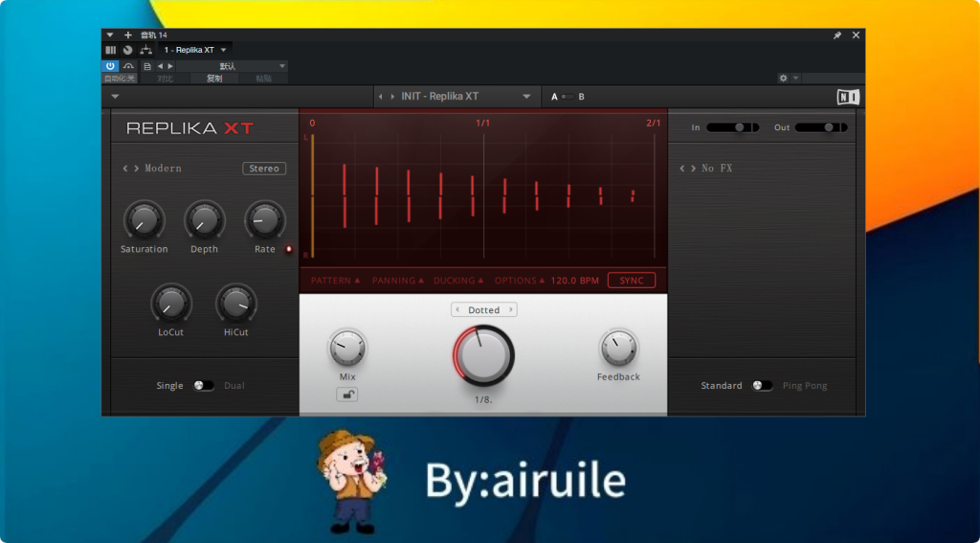Toggle the blue plugin power button

110,66
